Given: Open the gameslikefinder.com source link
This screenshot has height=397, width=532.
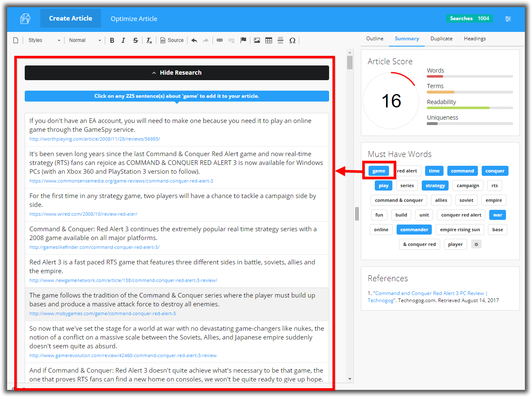Looking at the screenshot, I should pyautogui.click(x=94, y=247).
